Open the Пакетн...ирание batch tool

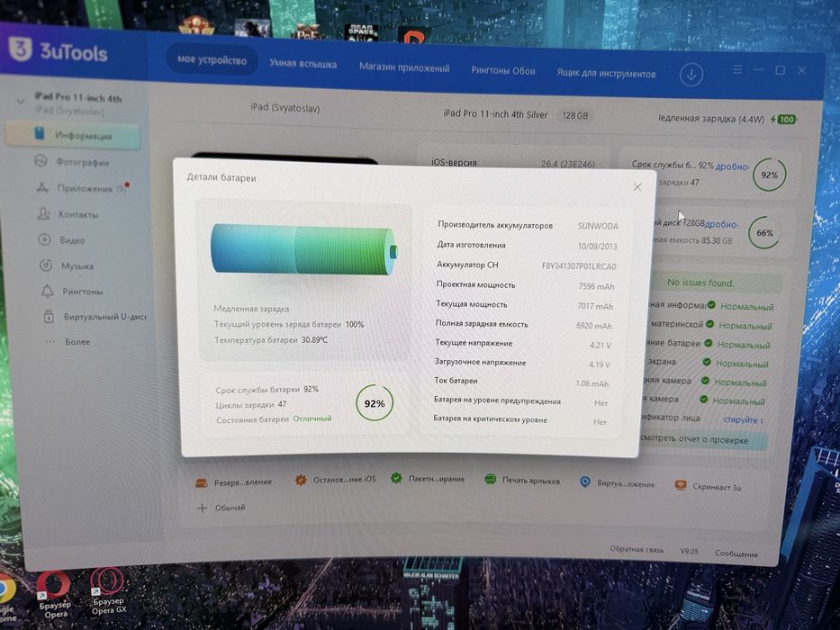tap(428, 479)
